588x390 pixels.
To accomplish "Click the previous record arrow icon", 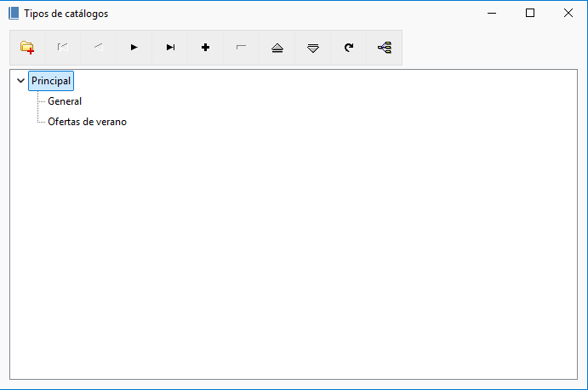I will [98, 48].
